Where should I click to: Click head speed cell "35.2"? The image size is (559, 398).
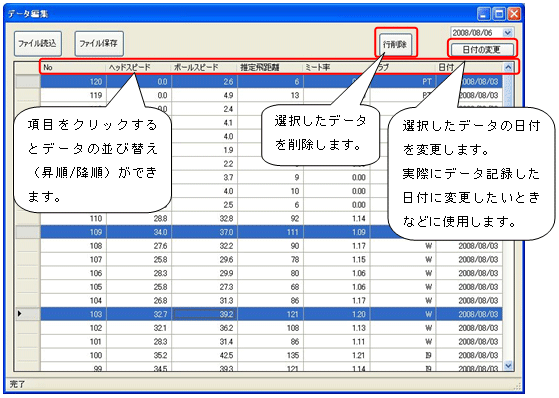(x=139, y=355)
